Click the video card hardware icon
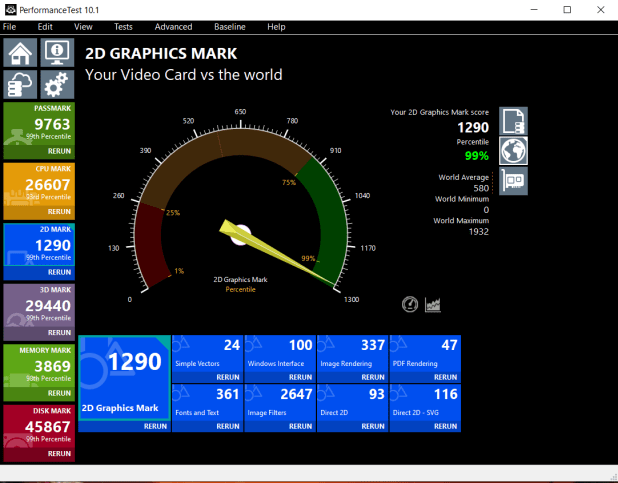618x483 pixels. [513, 181]
